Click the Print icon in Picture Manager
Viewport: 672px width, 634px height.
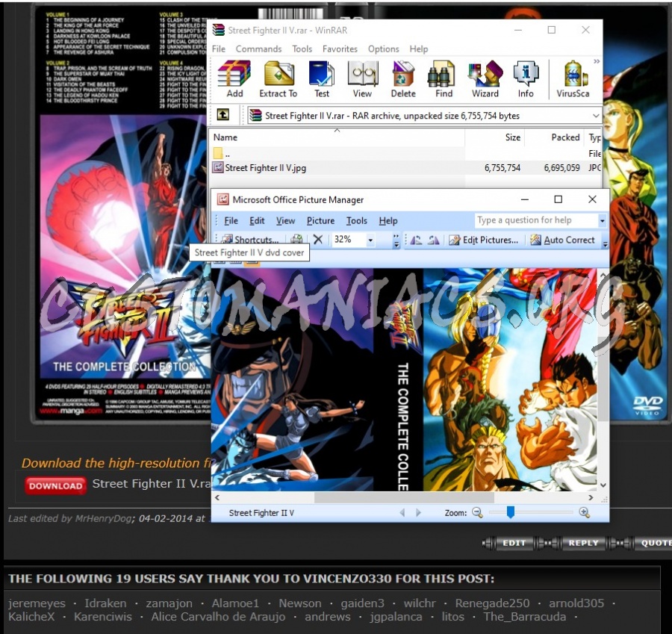(x=296, y=239)
